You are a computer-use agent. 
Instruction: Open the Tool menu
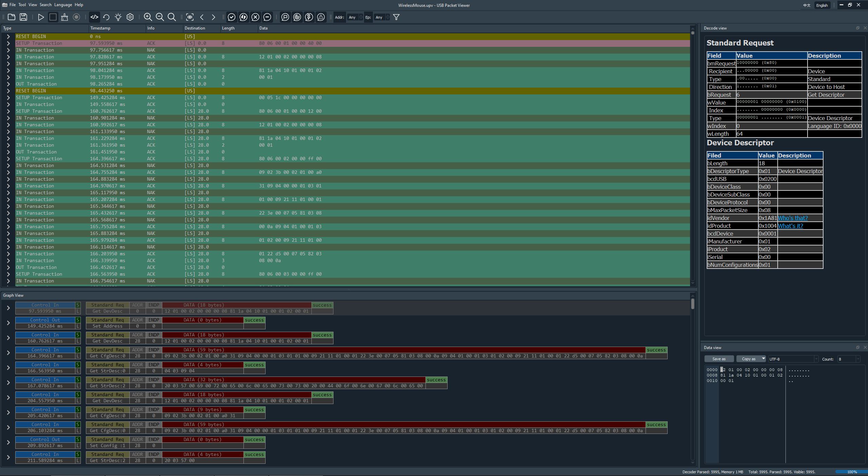pyautogui.click(x=22, y=5)
